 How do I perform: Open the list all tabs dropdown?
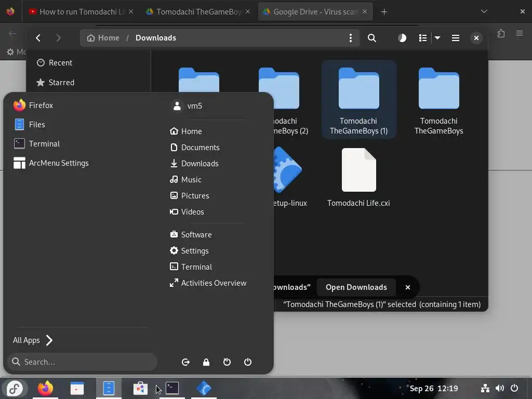(484, 11)
